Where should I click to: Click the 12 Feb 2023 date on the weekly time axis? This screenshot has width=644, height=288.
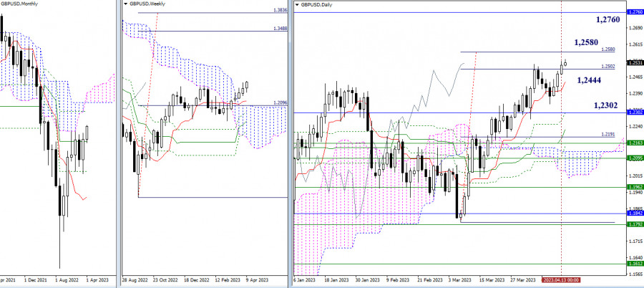[x=226, y=280]
